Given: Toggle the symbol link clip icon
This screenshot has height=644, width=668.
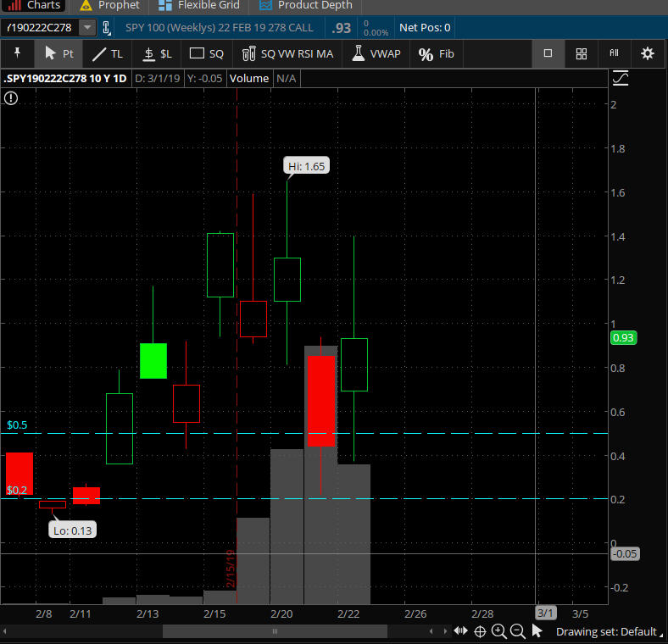Looking at the screenshot, I should click(x=107, y=28).
